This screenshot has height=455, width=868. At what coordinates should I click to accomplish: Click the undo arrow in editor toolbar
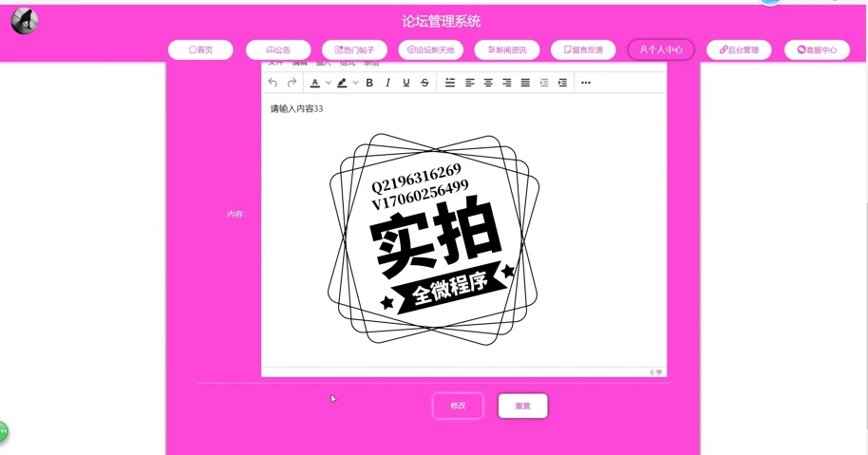[273, 83]
